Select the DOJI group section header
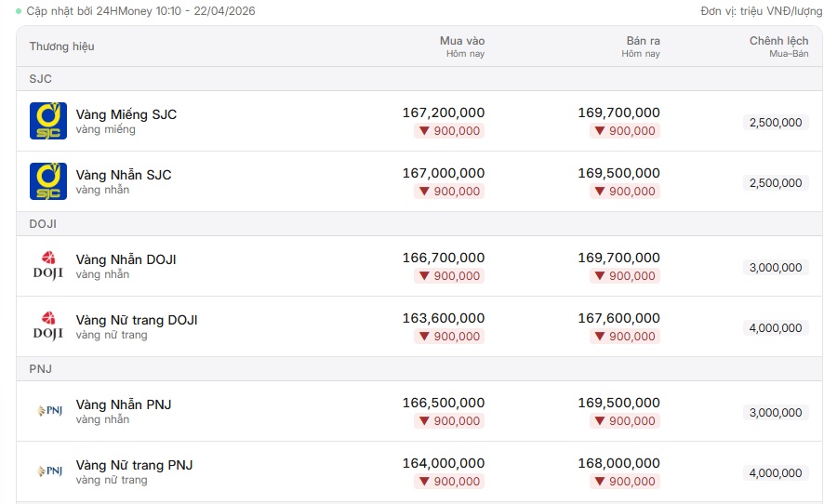824x504 pixels. pyautogui.click(x=419, y=224)
